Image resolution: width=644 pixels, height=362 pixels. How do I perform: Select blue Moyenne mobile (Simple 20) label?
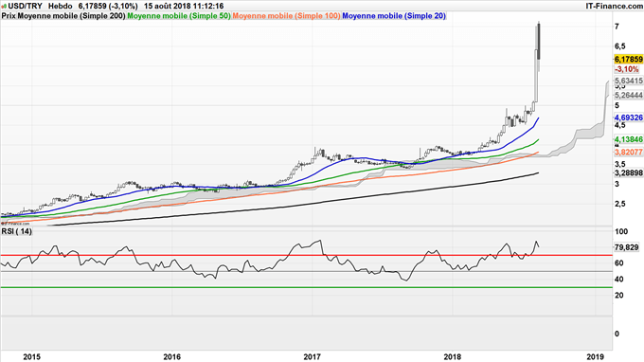[394, 16]
